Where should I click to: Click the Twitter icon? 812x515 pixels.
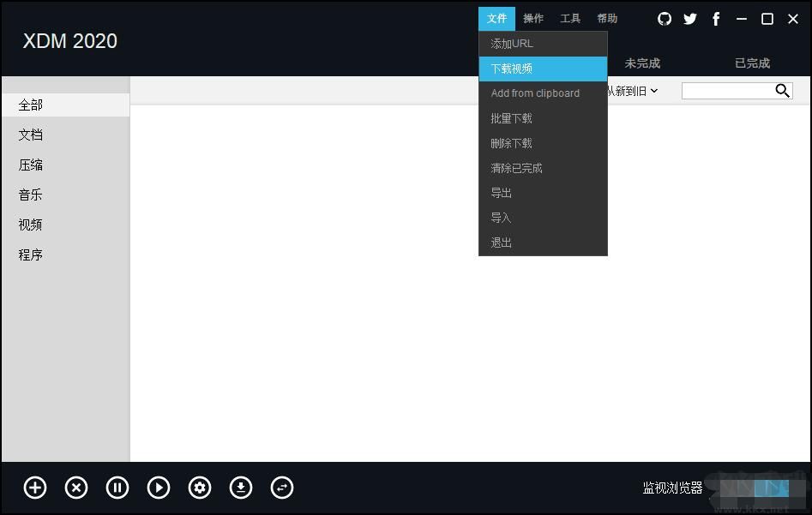[690, 18]
